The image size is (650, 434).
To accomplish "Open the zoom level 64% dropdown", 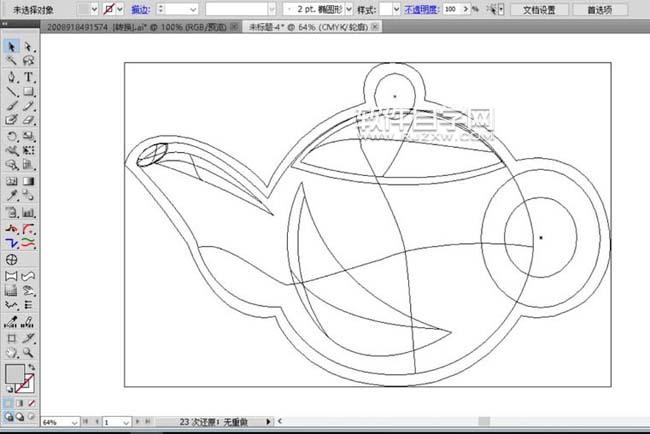I will (x=60, y=422).
